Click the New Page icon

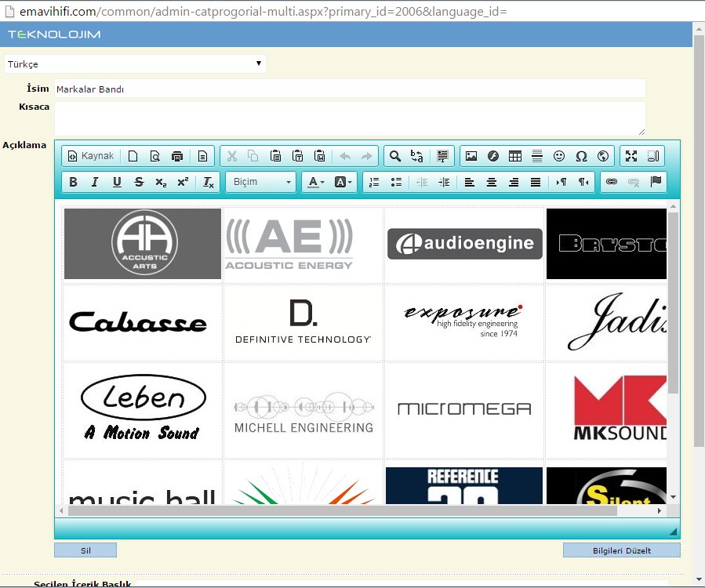[x=133, y=156]
